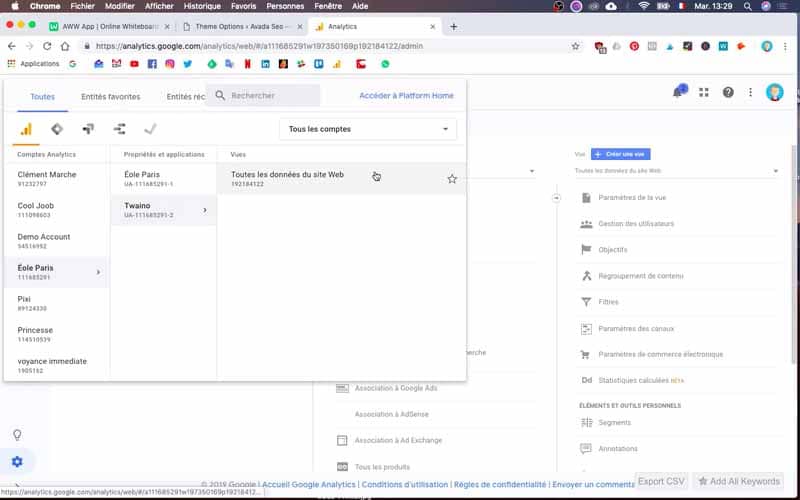Open the Afficher menu in menu bar
Screen dimensions: 800x500
coord(159,6)
